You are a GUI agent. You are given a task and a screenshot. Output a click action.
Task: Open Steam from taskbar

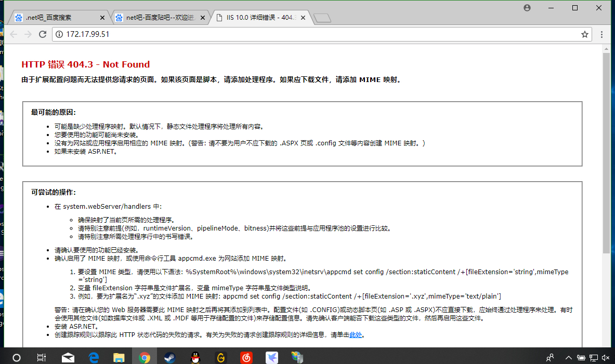pyautogui.click(x=170, y=357)
